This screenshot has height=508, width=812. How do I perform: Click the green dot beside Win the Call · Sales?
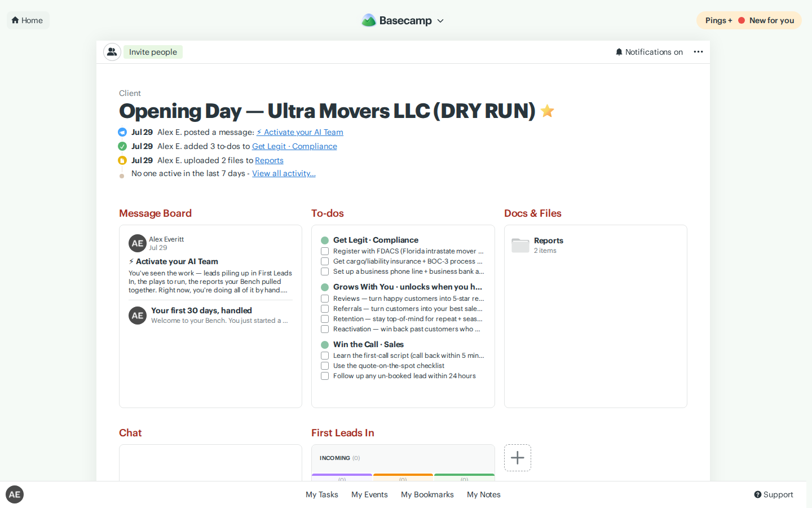tap(325, 345)
